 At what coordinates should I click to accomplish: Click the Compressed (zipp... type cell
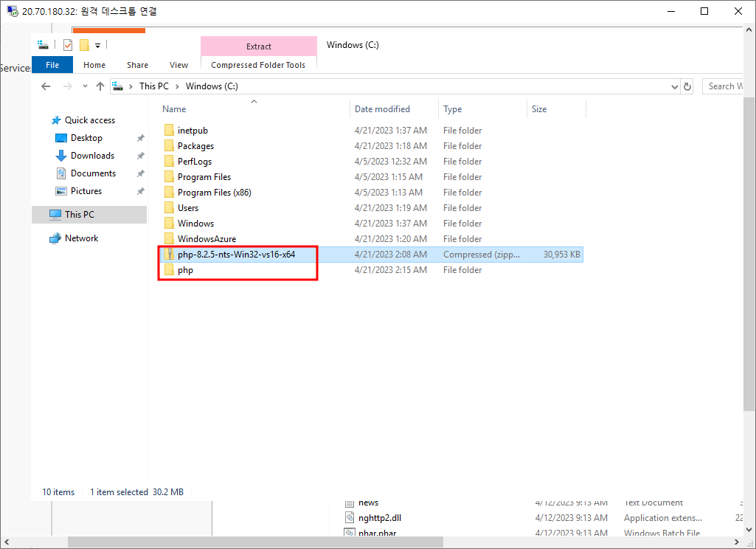pos(482,255)
